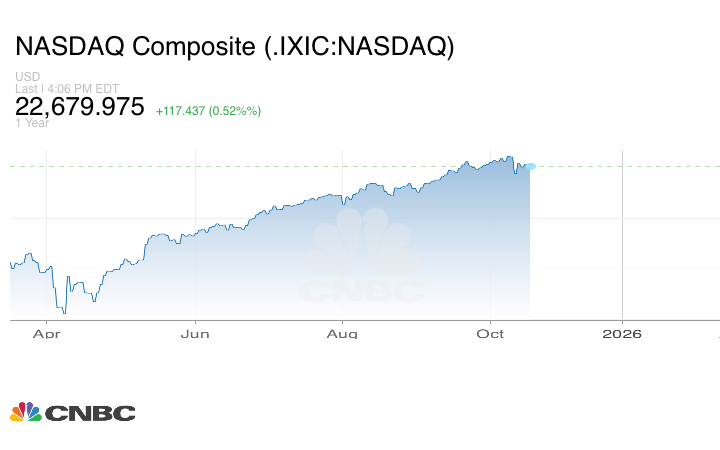Screen dimensions: 720x450
Task: Click the CNBC wordmark beside the bottom logo
Action: pos(90,413)
